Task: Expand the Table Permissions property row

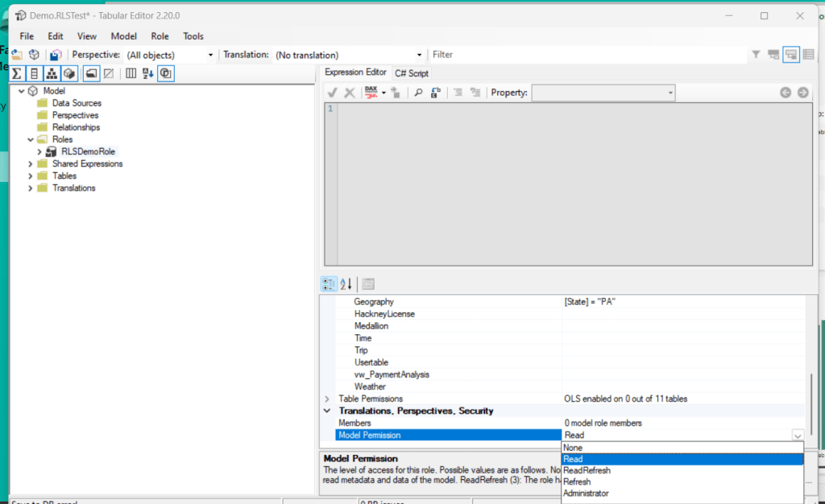Action: [x=327, y=399]
